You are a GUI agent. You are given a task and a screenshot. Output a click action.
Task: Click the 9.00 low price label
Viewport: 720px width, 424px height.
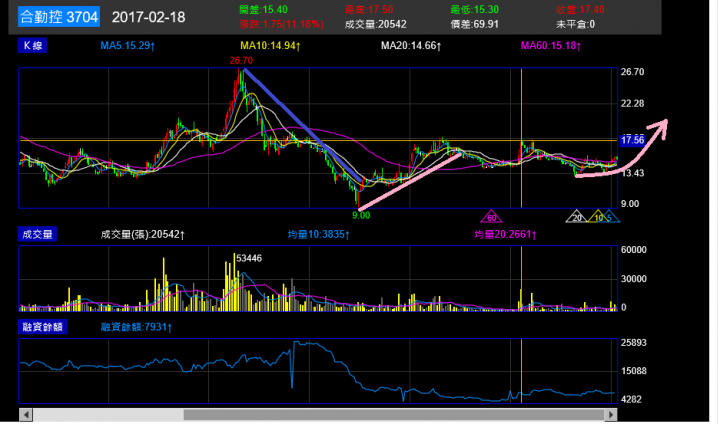point(361,215)
